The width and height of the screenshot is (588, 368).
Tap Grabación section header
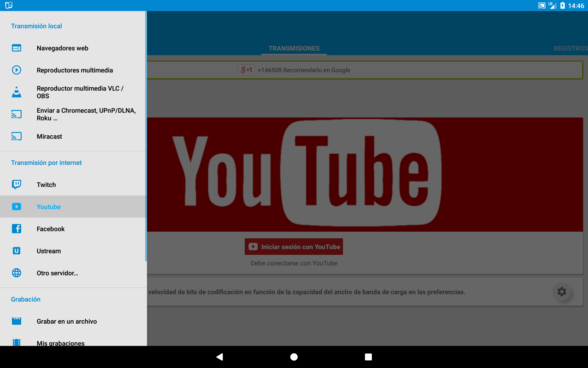click(26, 299)
